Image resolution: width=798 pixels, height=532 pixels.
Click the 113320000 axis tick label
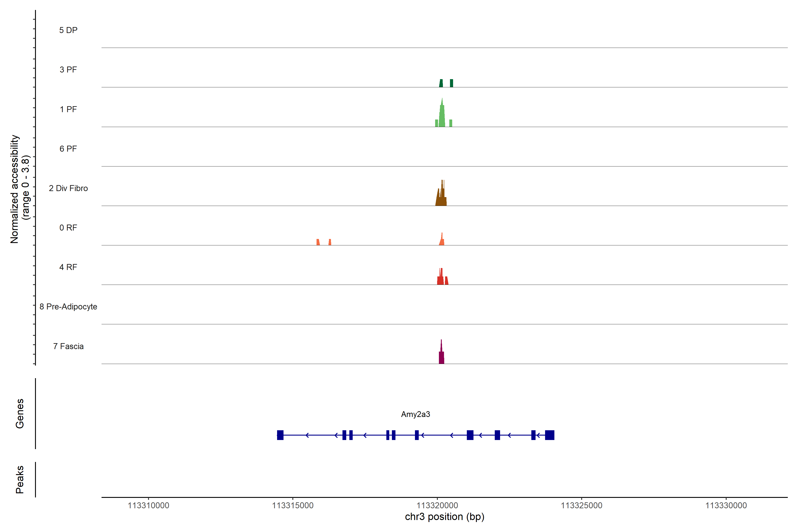click(x=437, y=506)
